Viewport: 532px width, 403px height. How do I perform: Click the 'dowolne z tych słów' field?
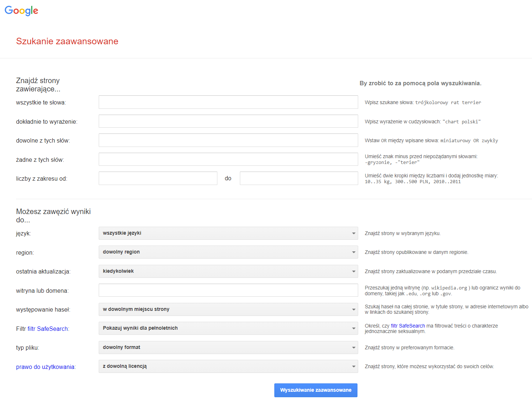228,140
